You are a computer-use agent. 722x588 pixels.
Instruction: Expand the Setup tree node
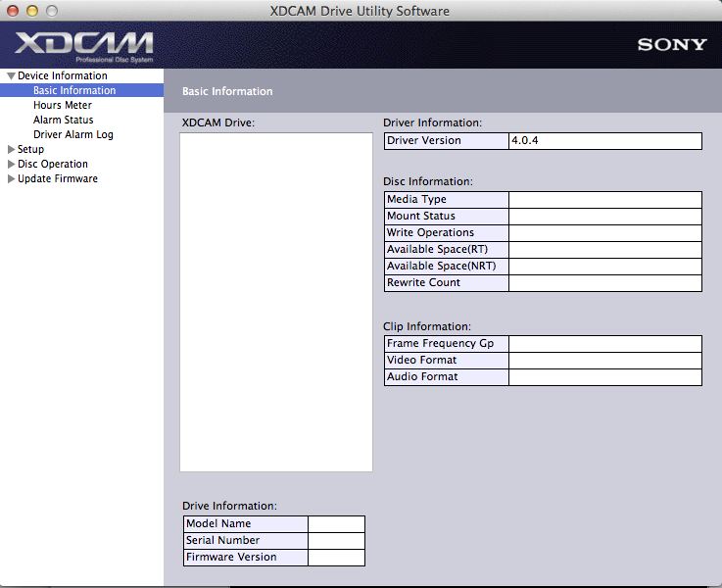[x=11, y=149]
